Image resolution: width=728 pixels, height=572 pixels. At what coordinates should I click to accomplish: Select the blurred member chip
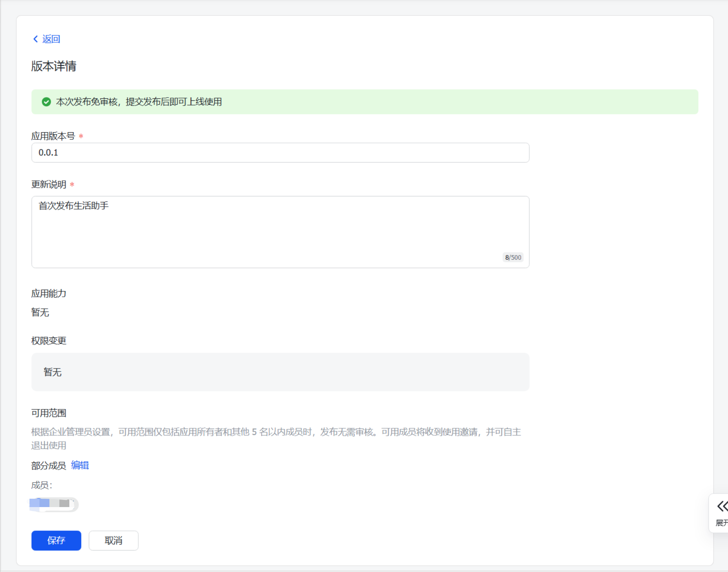[x=54, y=504]
